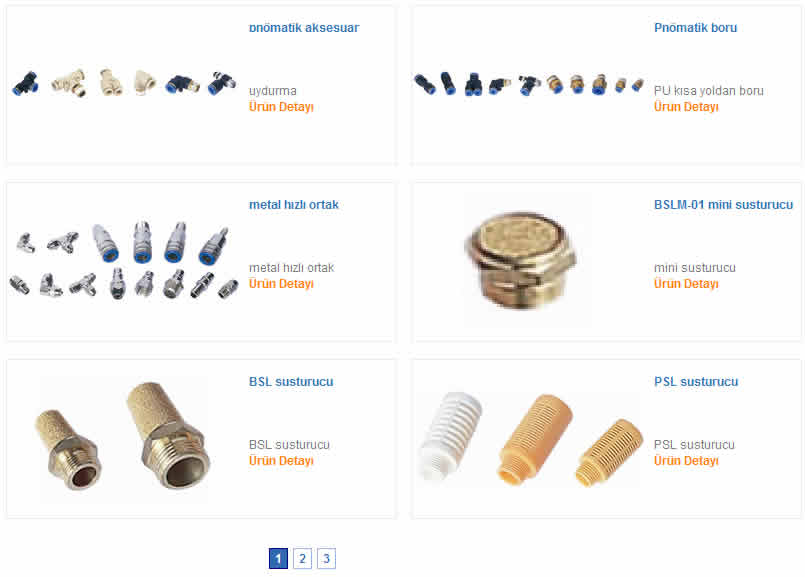The height and width of the screenshot is (577, 805).
Task: Open Ürün Detayı for BSL susturucu
Action: point(281,461)
